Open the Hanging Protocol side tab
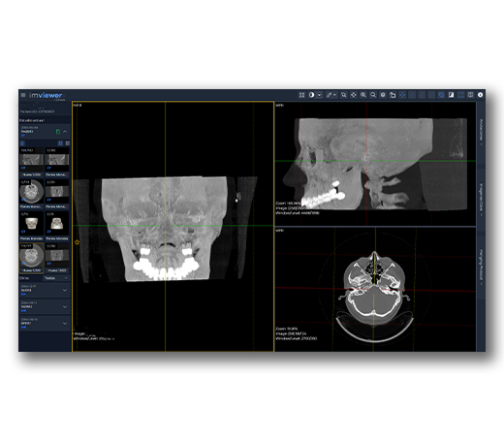The height and width of the screenshot is (441, 504). 481,267
